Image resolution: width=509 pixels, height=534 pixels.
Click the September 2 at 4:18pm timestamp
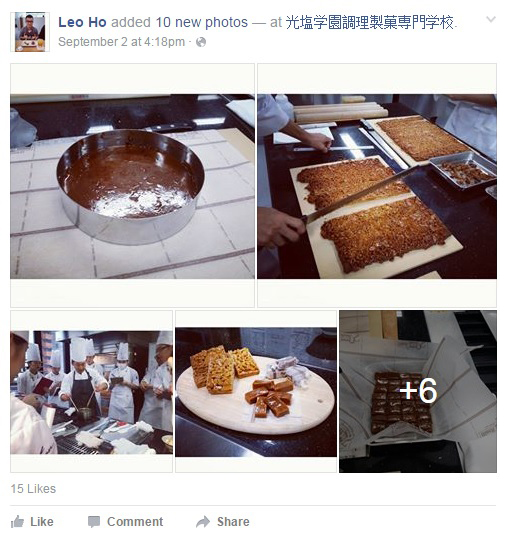(x=122, y=42)
